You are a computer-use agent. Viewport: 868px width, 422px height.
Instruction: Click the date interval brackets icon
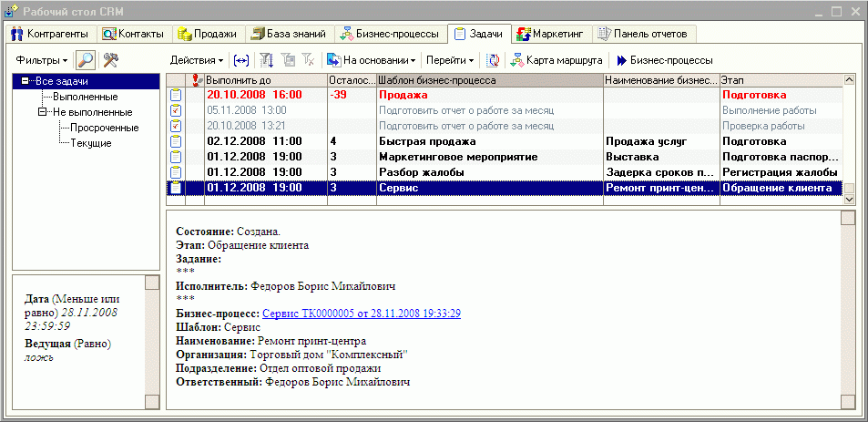240,60
